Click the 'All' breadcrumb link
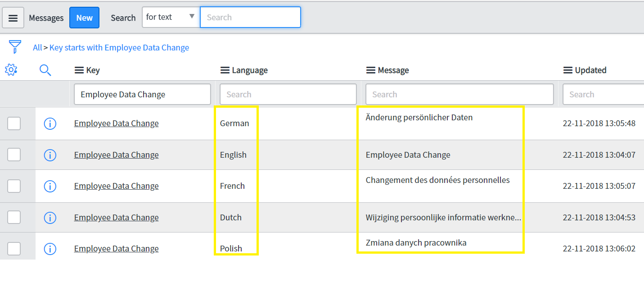Viewport: 644px width, 292px height. click(x=37, y=47)
